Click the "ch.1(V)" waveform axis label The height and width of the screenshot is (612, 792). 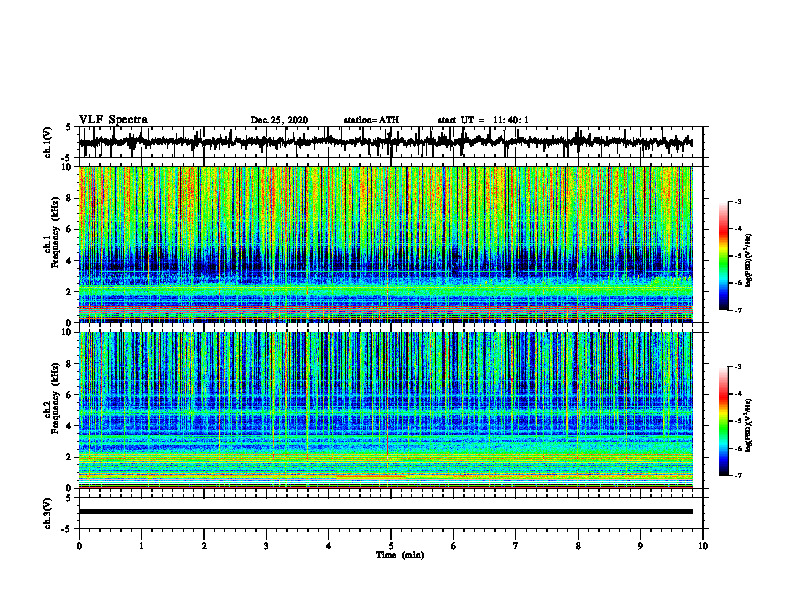[48, 142]
